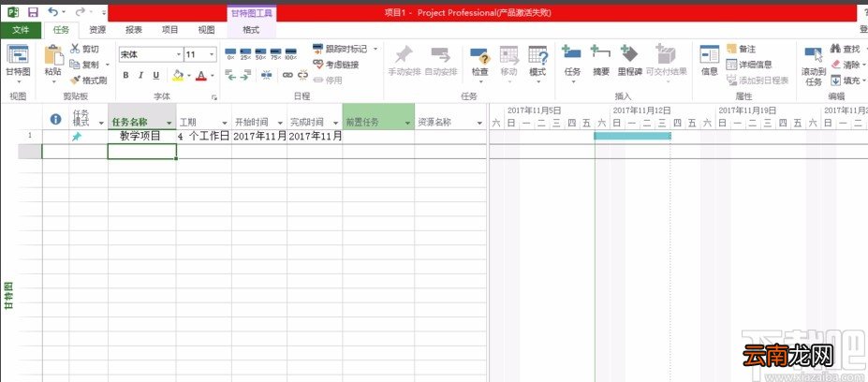Viewport: 868px width, 382px height.
Task: Expand the 前置任务 column filter arrow
Action: click(x=407, y=123)
